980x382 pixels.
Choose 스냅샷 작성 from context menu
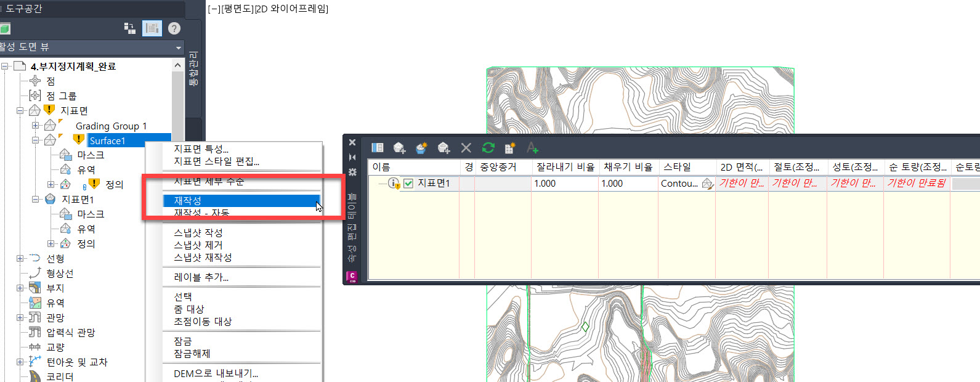pyautogui.click(x=198, y=233)
